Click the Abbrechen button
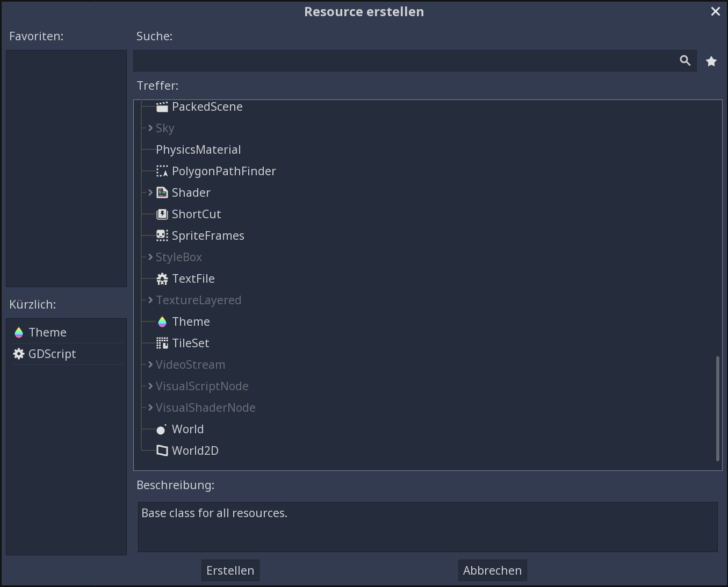Image resolution: width=728 pixels, height=587 pixels. tap(493, 570)
